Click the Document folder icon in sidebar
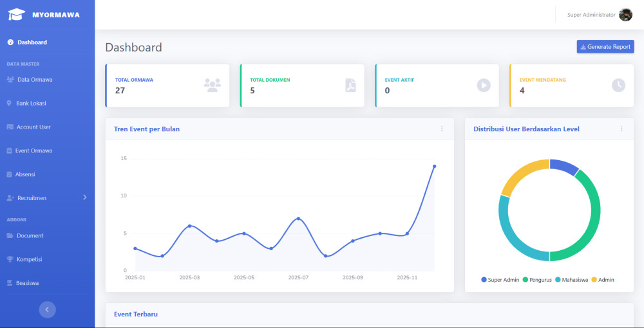The width and height of the screenshot is (644, 328). pyautogui.click(x=10, y=235)
